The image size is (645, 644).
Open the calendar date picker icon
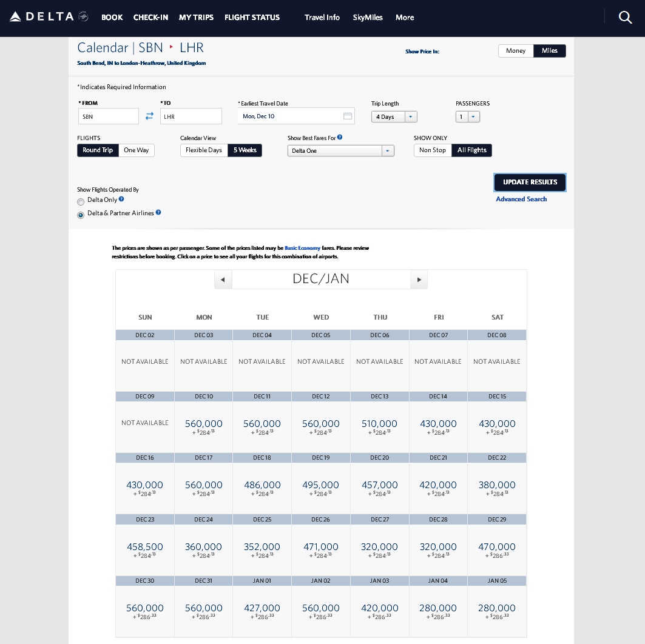[349, 116]
